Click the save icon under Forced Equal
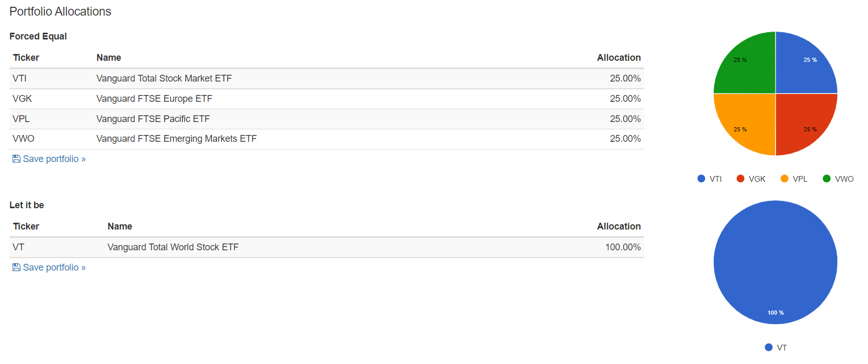This screenshot has height=364, width=868. (x=17, y=159)
